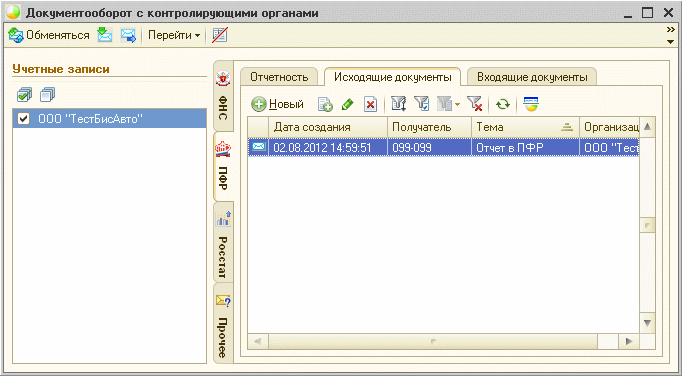Click the green refresh list icon
Screen dimensions: 682x376
503,104
